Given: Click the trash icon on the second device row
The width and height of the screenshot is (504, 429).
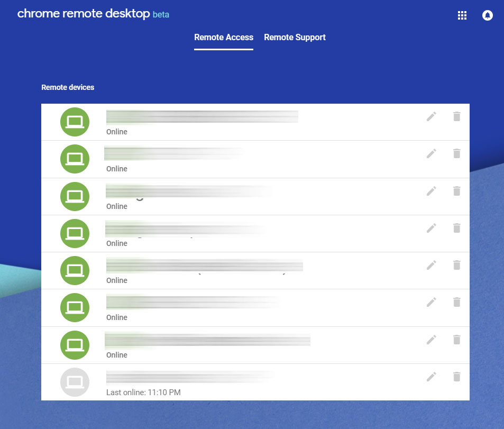Looking at the screenshot, I should [456, 153].
